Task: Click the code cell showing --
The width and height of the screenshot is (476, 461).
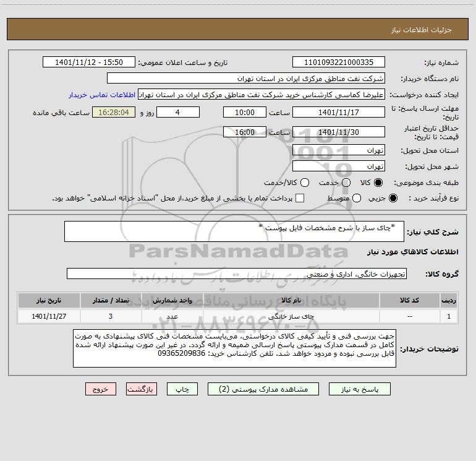Action: (409, 316)
